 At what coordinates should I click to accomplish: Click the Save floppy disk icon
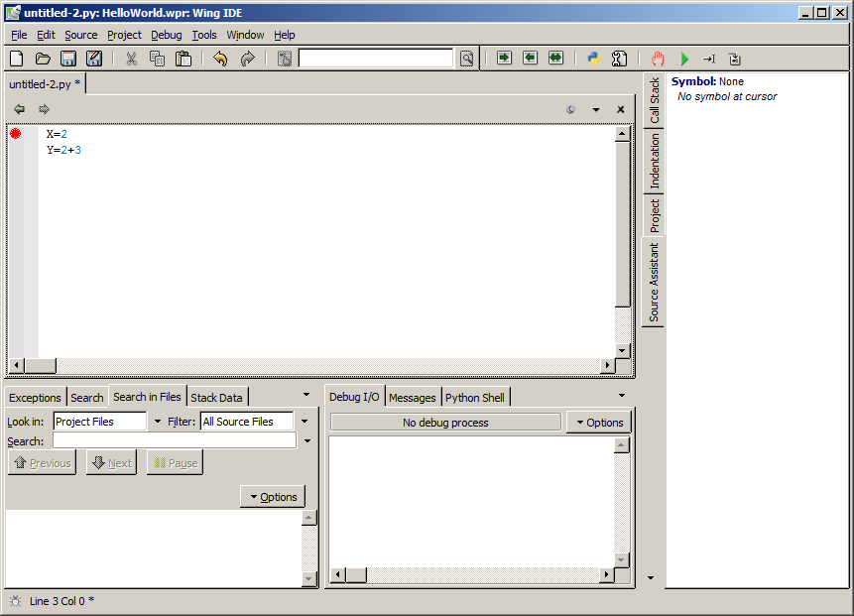[68, 59]
